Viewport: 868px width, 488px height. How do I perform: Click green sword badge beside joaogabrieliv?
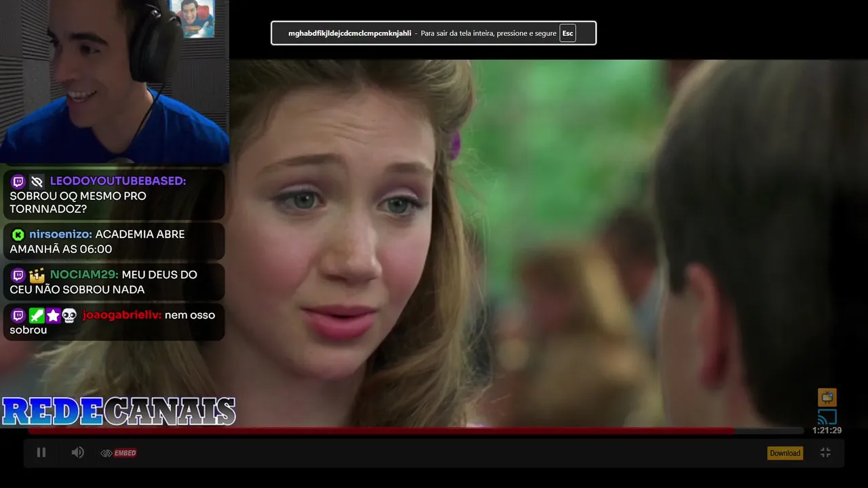click(x=37, y=315)
